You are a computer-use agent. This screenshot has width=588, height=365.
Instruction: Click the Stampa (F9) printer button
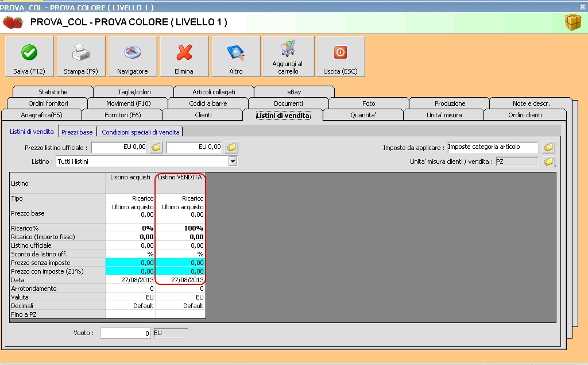pos(80,56)
